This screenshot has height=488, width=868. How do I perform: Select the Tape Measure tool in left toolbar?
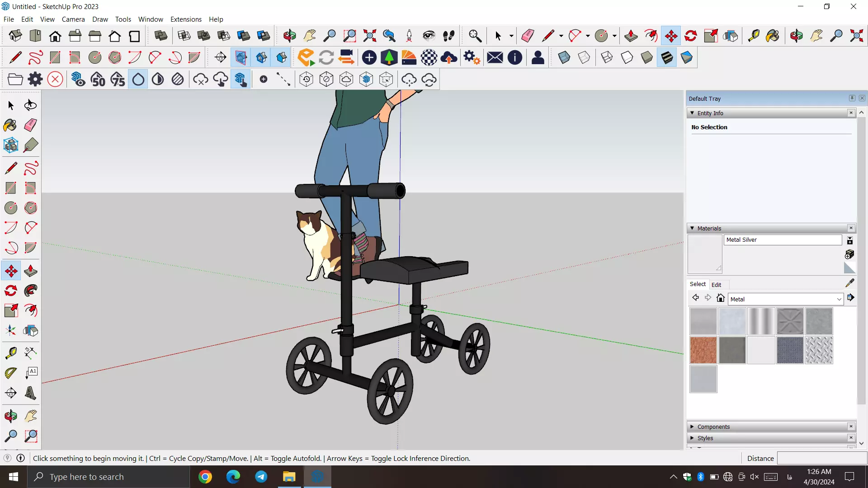(x=10, y=352)
